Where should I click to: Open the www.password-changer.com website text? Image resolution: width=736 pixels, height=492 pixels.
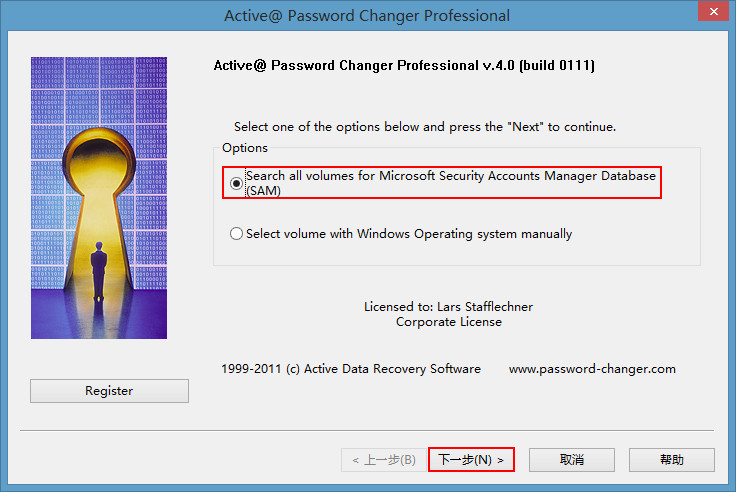(592, 369)
